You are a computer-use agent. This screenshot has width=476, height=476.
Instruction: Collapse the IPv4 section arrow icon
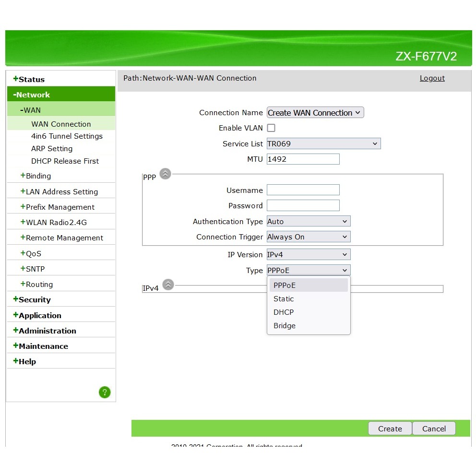[168, 285]
